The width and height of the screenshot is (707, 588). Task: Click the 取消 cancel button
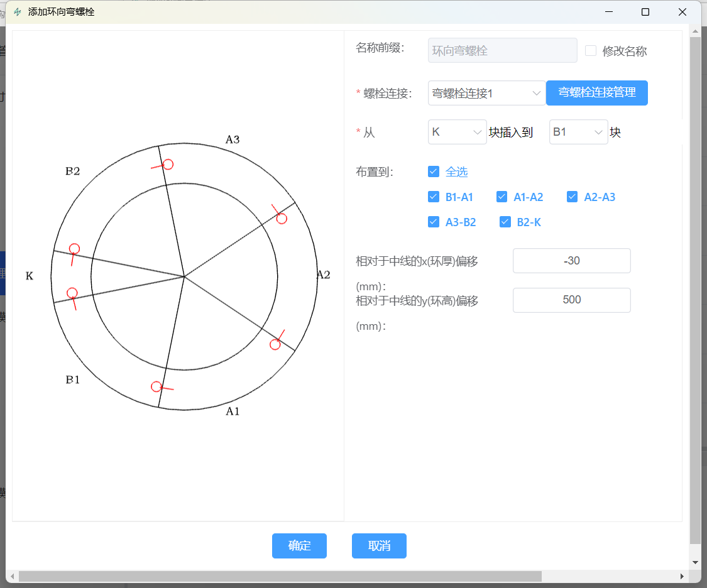[x=379, y=546]
